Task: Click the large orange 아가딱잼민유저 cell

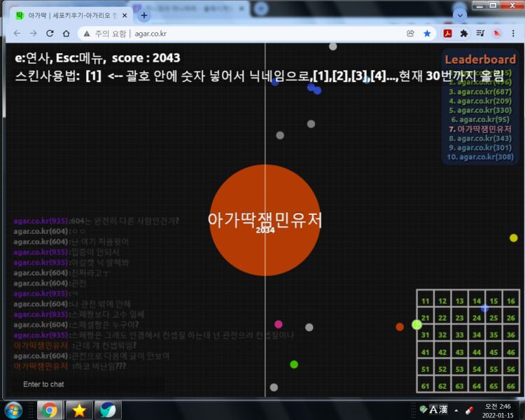Action: pyautogui.click(x=265, y=220)
